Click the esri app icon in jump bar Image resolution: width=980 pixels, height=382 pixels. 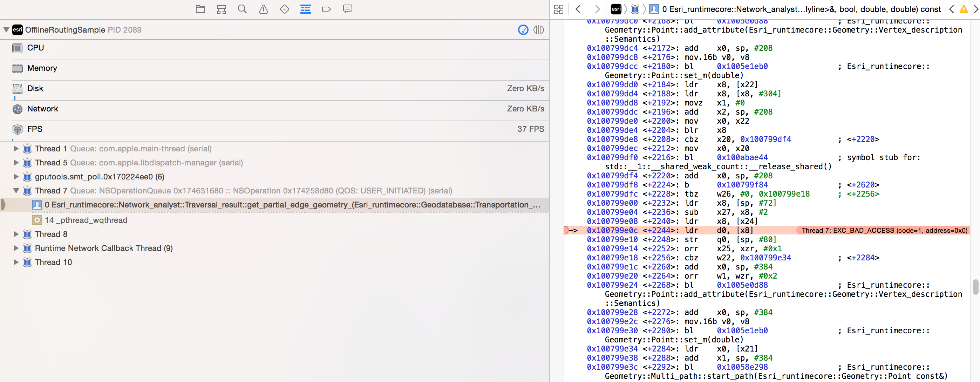pos(616,9)
